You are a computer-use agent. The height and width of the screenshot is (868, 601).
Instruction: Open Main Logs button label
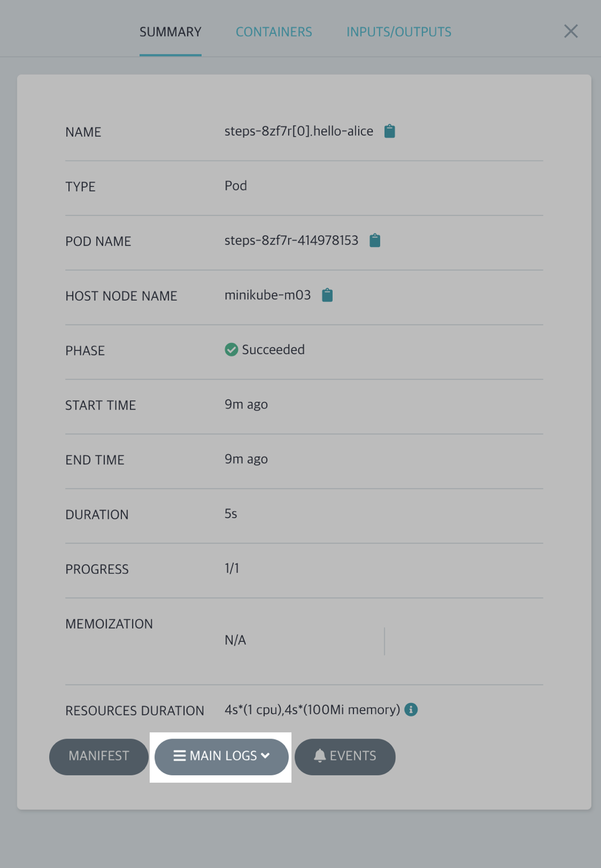click(223, 756)
